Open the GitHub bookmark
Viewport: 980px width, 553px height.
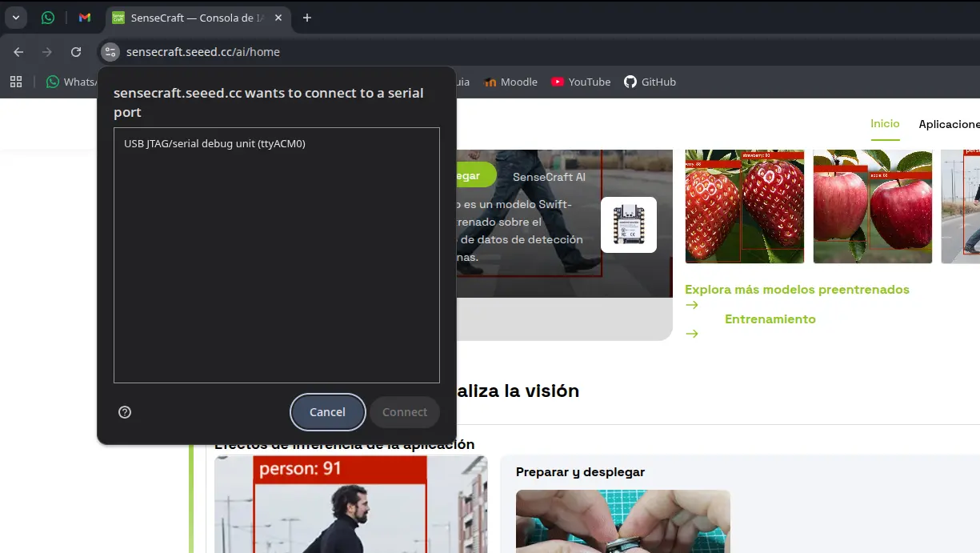(x=650, y=82)
